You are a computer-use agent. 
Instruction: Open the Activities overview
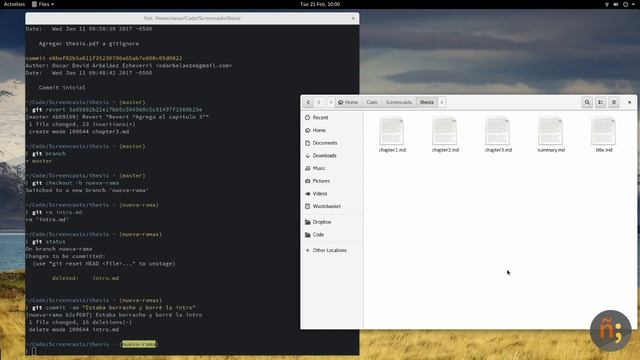pyautogui.click(x=14, y=4)
